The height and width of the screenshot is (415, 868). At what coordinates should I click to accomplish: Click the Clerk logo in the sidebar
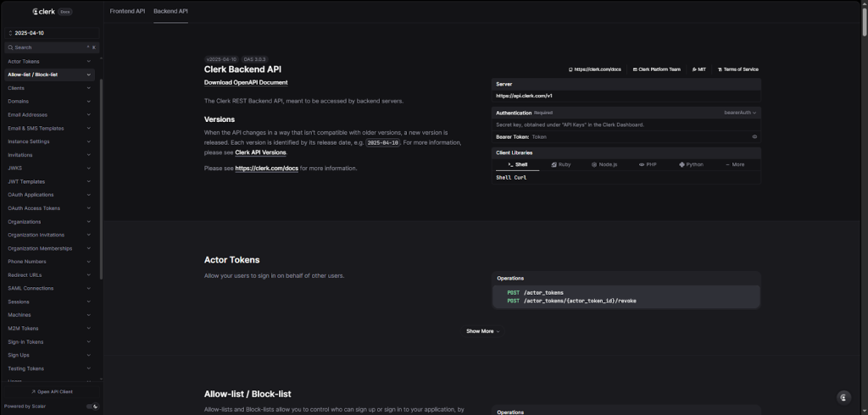click(44, 12)
